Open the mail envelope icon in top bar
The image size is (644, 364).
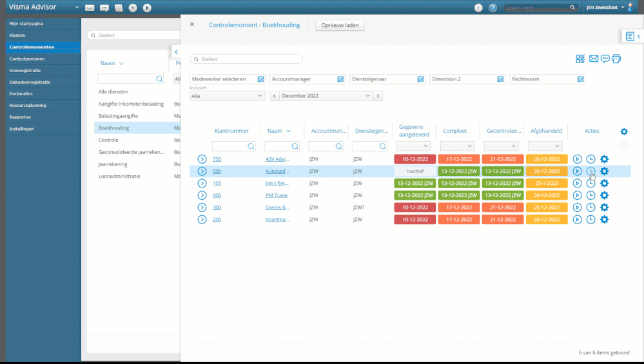point(90,8)
